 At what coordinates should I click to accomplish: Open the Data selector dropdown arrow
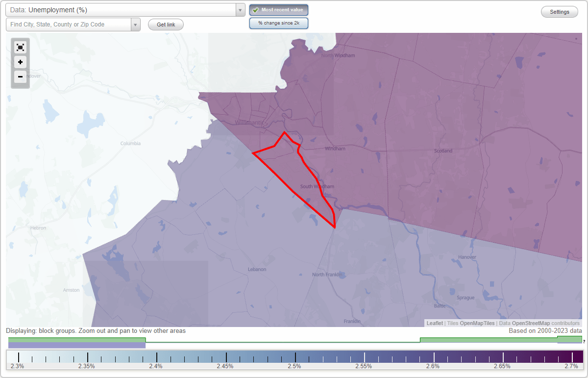tap(240, 9)
